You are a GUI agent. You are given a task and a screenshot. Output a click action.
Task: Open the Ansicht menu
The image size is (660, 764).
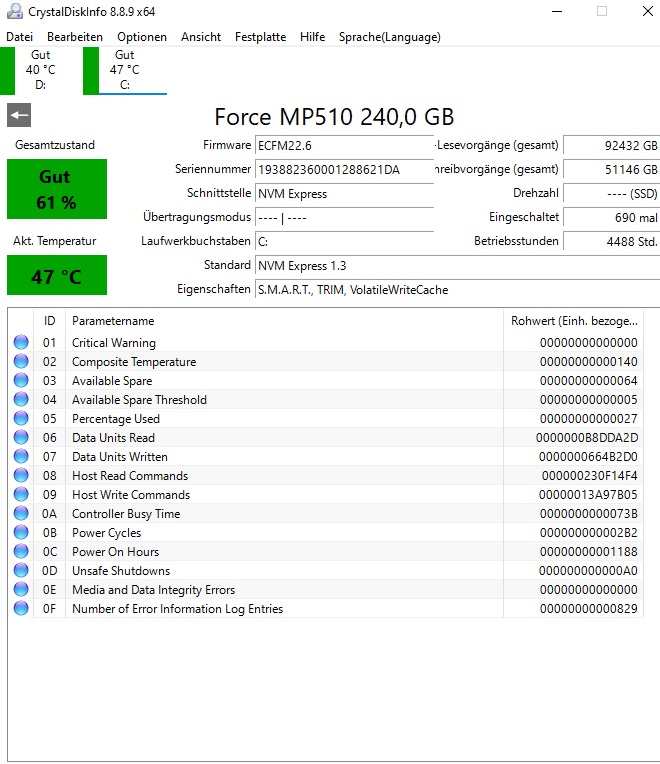click(201, 37)
